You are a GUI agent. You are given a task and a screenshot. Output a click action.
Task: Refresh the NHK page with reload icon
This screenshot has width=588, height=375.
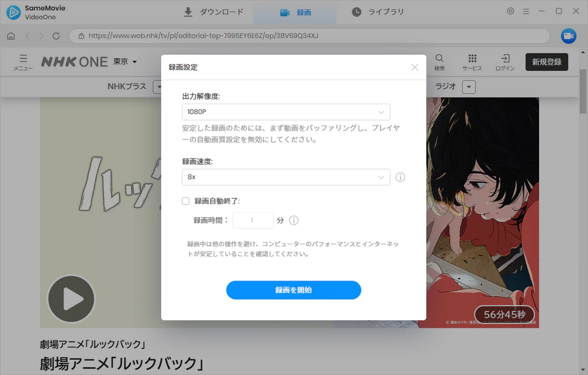coord(56,36)
